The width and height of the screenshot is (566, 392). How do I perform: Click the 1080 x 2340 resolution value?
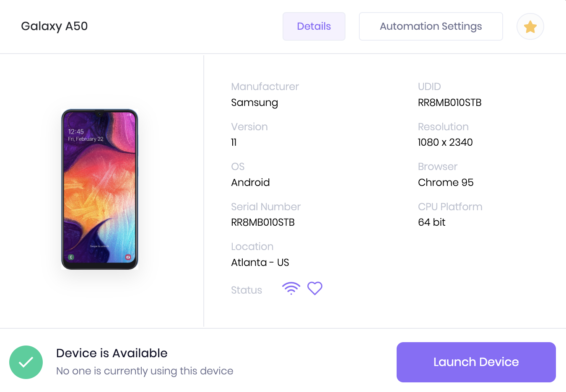pyautogui.click(x=445, y=142)
